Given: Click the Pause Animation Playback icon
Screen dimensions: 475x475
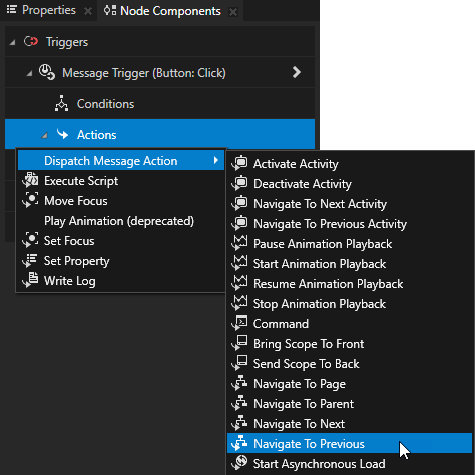Looking at the screenshot, I should pos(240,243).
